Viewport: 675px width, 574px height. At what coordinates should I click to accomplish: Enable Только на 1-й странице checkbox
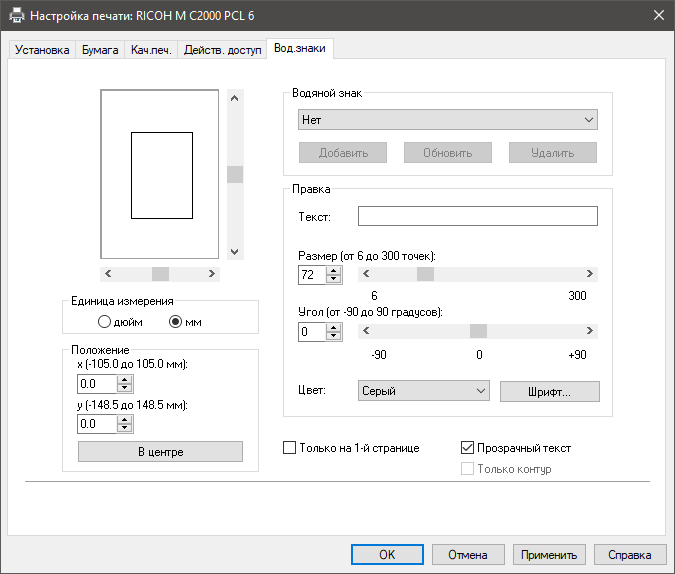291,448
